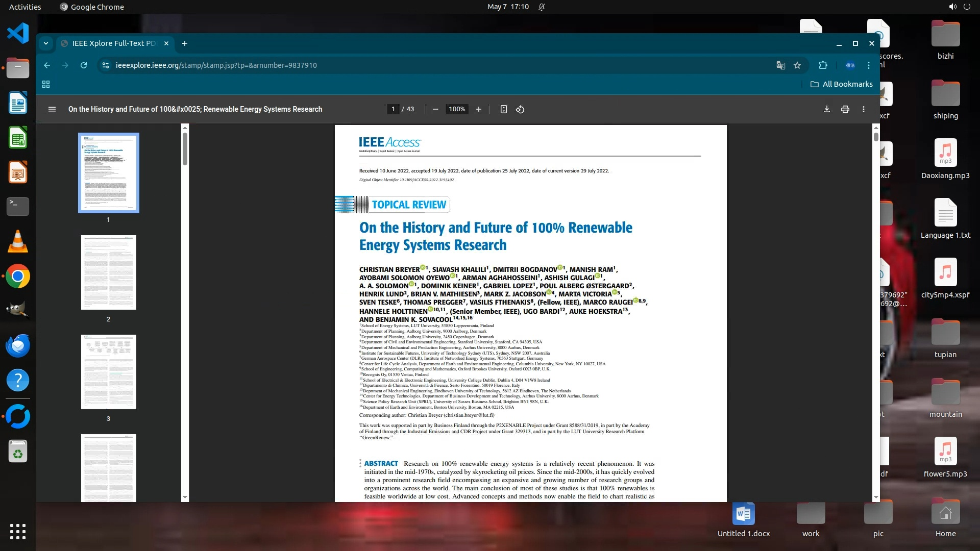
Task: Rotate the PDF counterclockwise
Action: pos(520,109)
